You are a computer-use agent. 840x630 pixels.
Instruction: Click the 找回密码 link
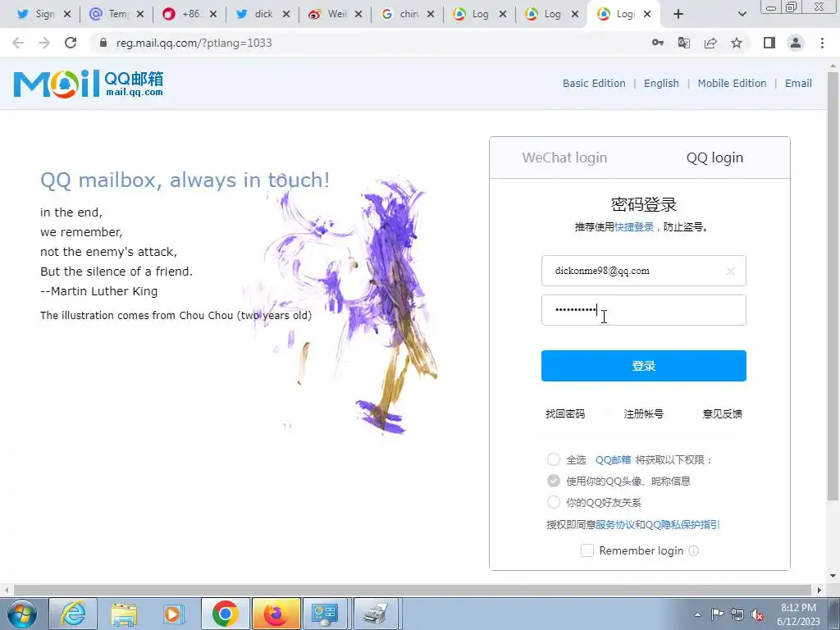pos(565,413)
